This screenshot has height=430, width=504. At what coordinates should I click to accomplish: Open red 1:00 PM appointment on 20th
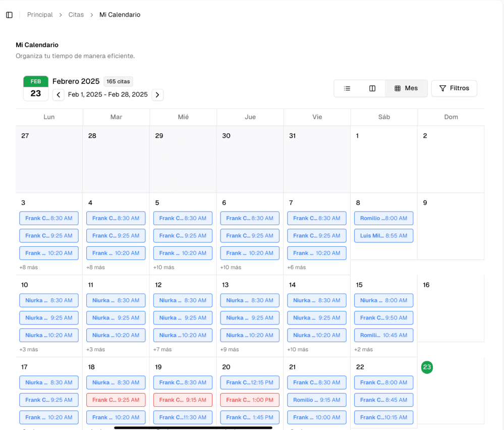pyautogui.click(x=250, y=400)
